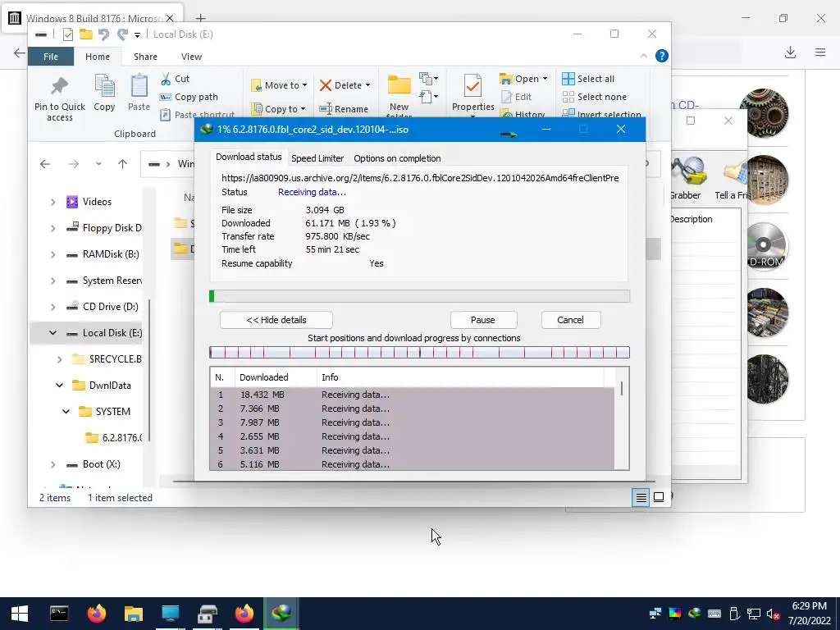Image resolution: width=840 pixels, height=630 pixels.
Task: Open the File menu tab
Action: tap(51, 57)
